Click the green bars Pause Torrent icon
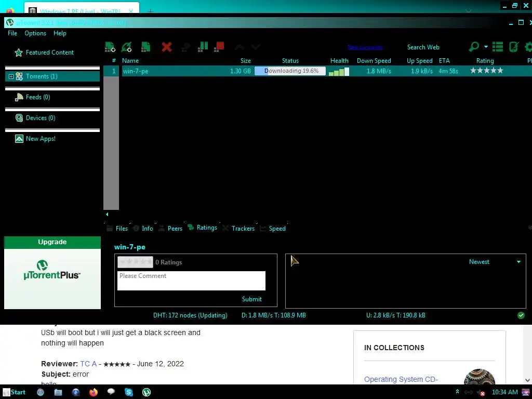This screenshot has width=532, height=399. coord(203,47)
